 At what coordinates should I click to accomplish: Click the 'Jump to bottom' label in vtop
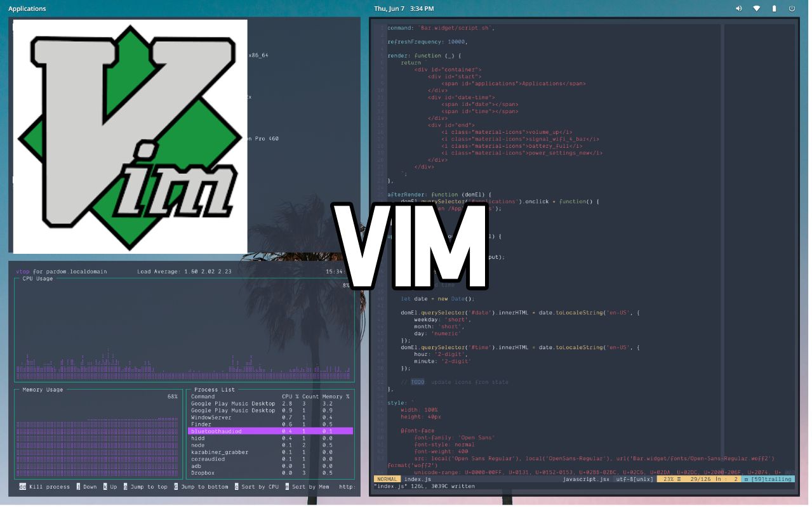204,487
